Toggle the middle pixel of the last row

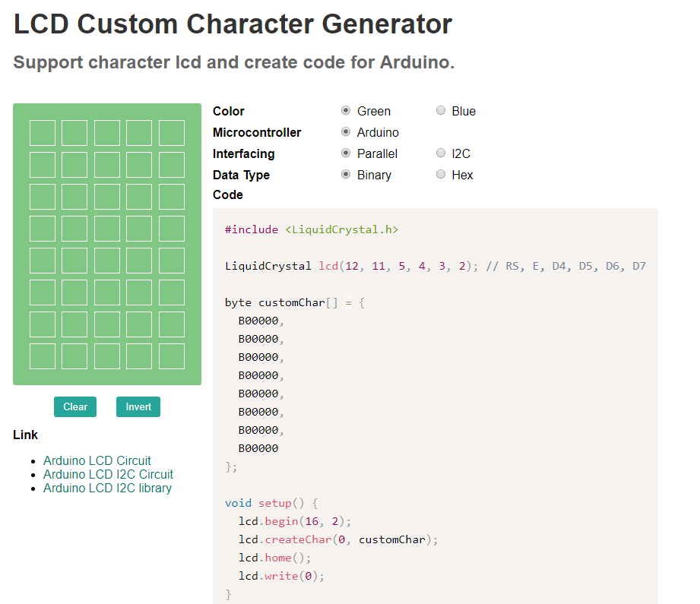point(107,356)
